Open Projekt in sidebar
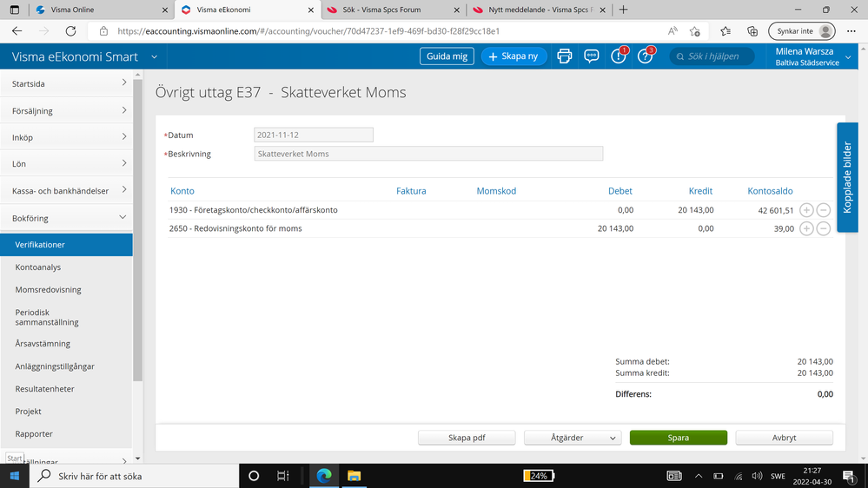 click(x=28, y=411)
